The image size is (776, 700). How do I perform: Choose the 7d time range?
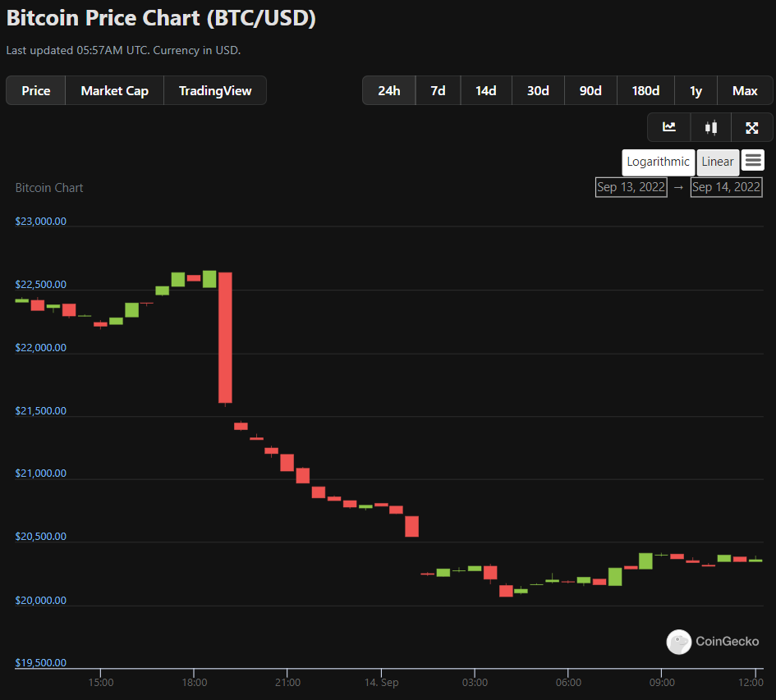(x=438, y=90)
